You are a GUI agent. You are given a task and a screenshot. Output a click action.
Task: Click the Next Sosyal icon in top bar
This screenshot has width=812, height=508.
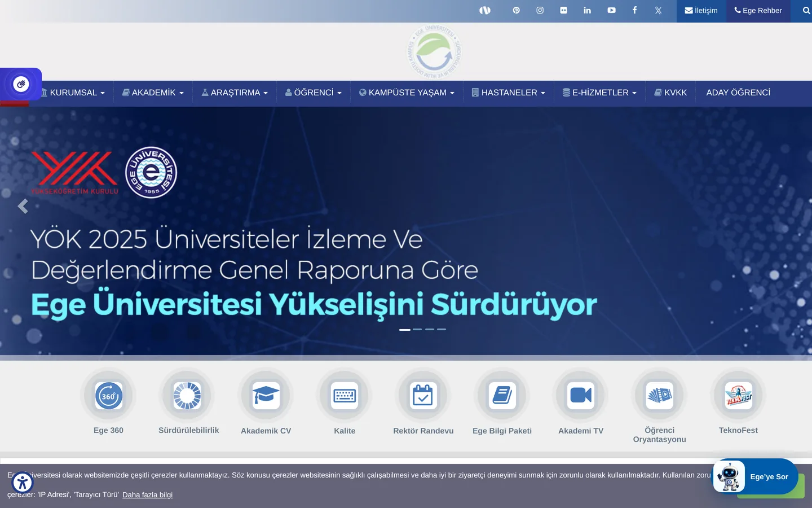pyautogui.click(x=485, y=10)
